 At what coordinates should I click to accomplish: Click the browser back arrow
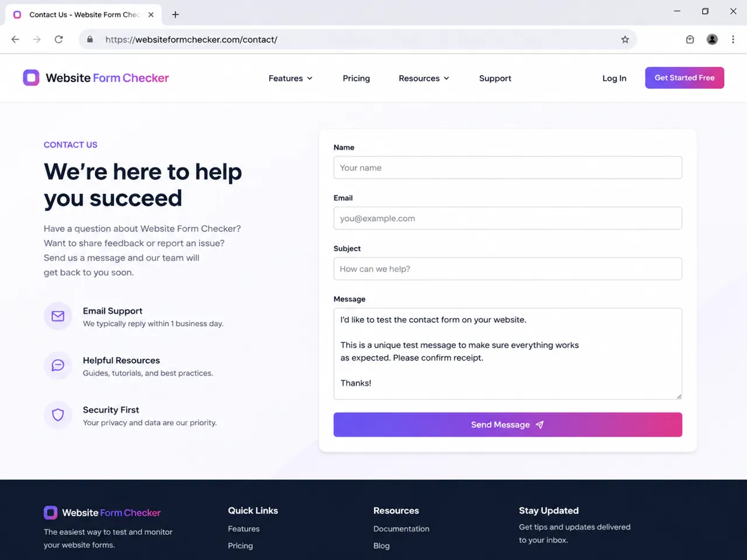15,40
